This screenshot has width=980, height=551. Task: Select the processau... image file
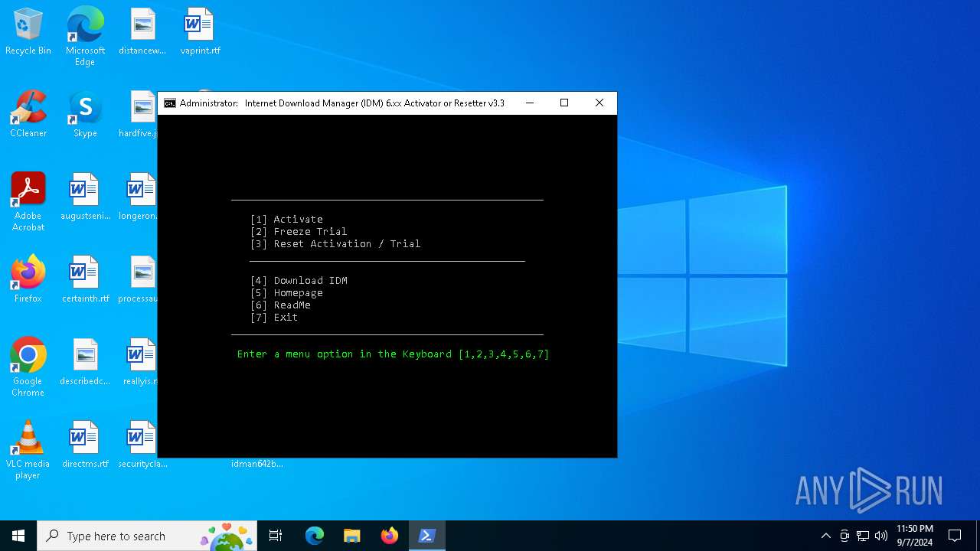(139, 280)
